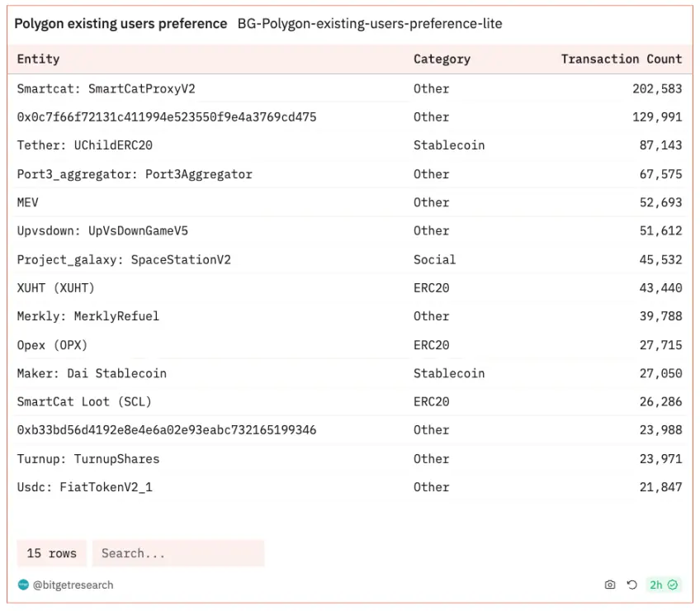Click the Search input field
Image resolution: width=700 pixels, height=611 pixels.
point(177,553)
